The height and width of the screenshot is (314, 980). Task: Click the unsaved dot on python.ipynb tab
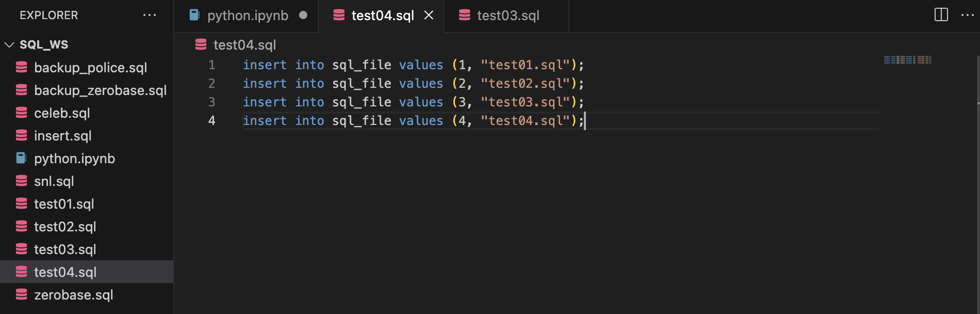[x=303, y=15]
